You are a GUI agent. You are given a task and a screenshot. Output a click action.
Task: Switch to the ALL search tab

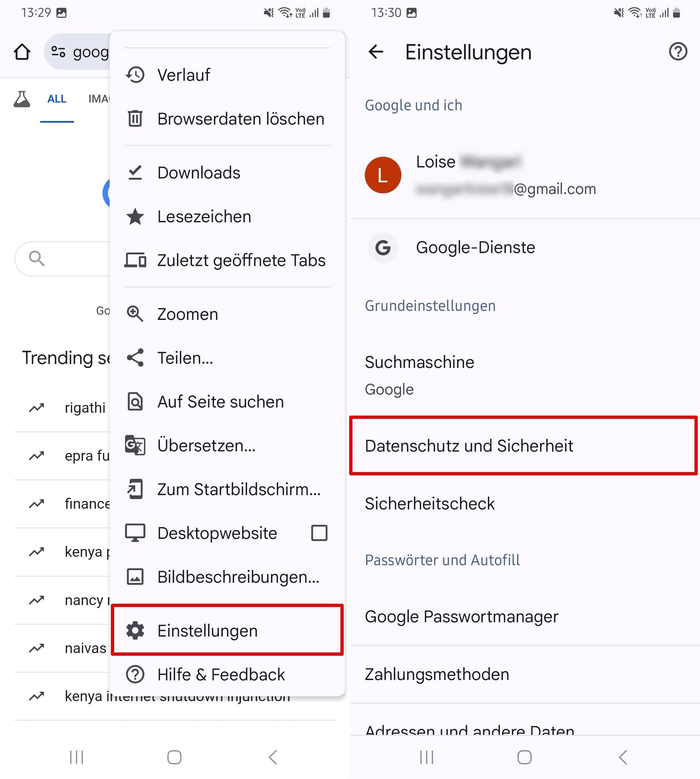(56, 99)
